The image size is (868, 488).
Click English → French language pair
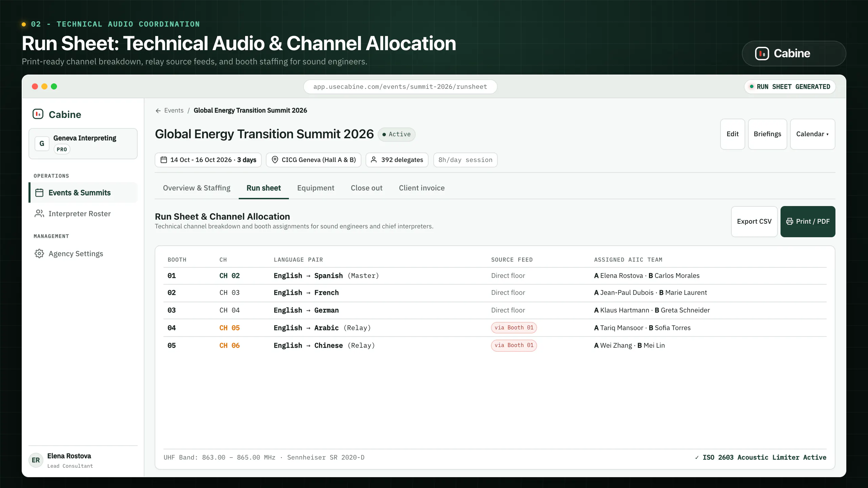(306, 293)
